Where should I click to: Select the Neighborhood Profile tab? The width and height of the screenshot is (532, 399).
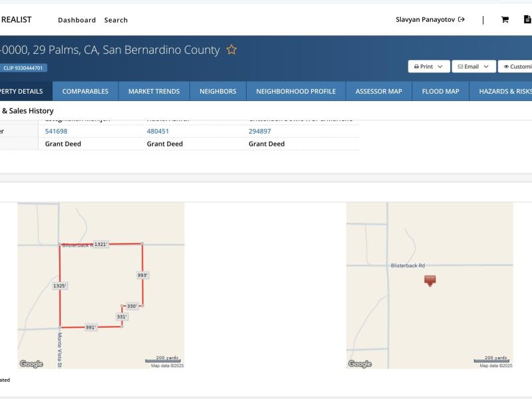pos(296,91)
